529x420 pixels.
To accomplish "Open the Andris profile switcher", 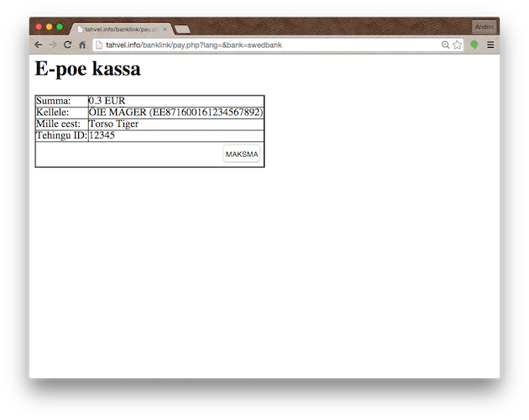I will pyautogui.click(x=484, y=28).
